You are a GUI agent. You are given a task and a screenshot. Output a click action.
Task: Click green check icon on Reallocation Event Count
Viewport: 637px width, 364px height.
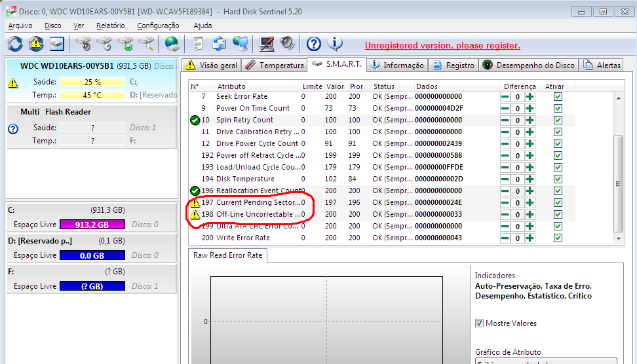click(195, 191)
